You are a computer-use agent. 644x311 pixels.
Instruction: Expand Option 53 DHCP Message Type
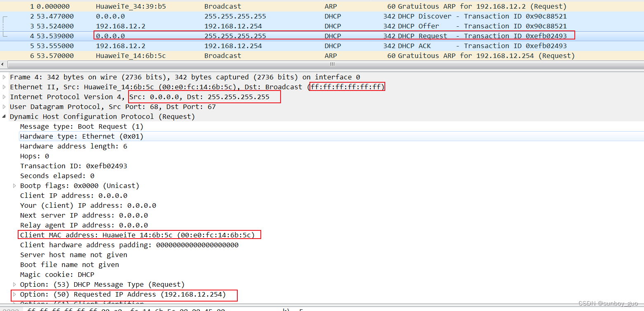[14, 284]
